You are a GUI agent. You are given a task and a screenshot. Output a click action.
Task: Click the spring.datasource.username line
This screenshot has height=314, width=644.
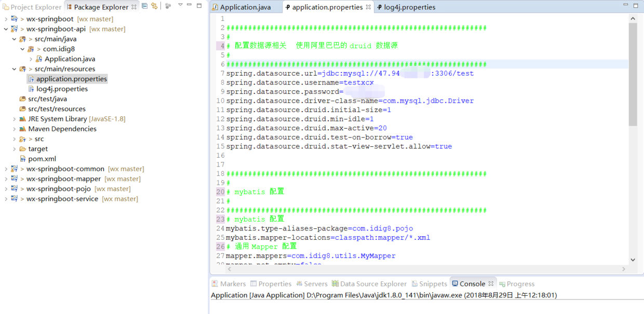tap(300, 83)
